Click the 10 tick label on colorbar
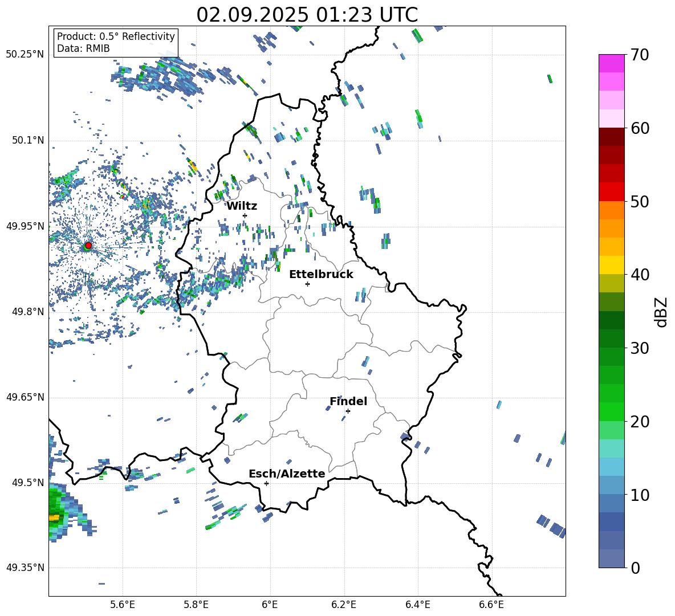The width and height of the screenshot is (675, 616). point(639,495)
